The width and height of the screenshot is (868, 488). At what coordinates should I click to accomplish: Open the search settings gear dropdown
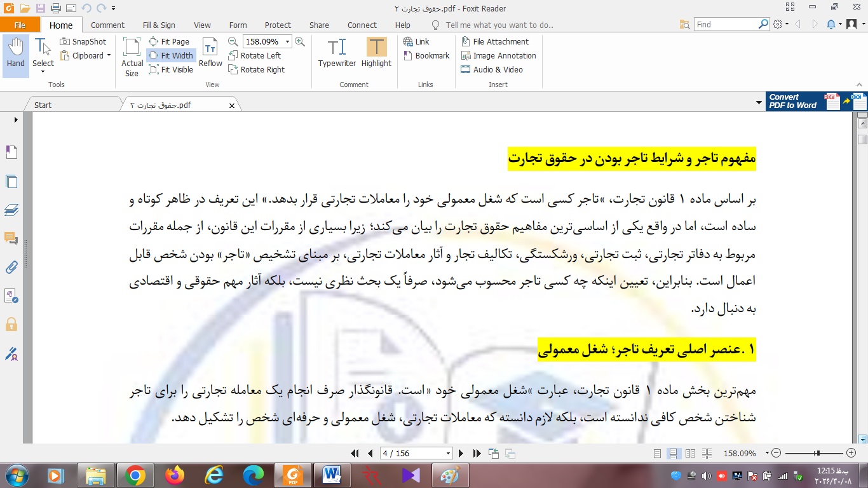pyautogui.click(x=781, y=24)
